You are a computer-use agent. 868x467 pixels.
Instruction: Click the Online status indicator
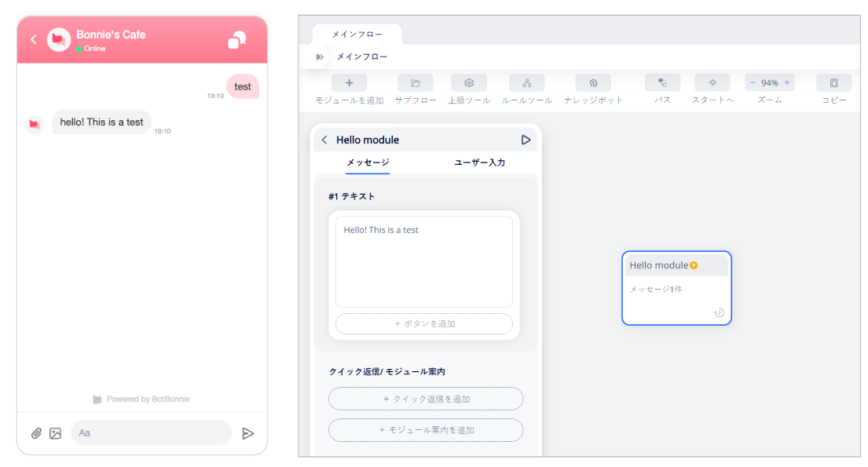[91, 49]
